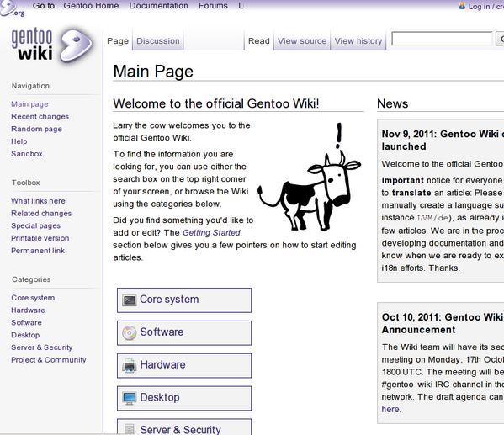Click the Toolbox sidebar header
This screenshot has height=435, width=504.
(x=26, y=183)
